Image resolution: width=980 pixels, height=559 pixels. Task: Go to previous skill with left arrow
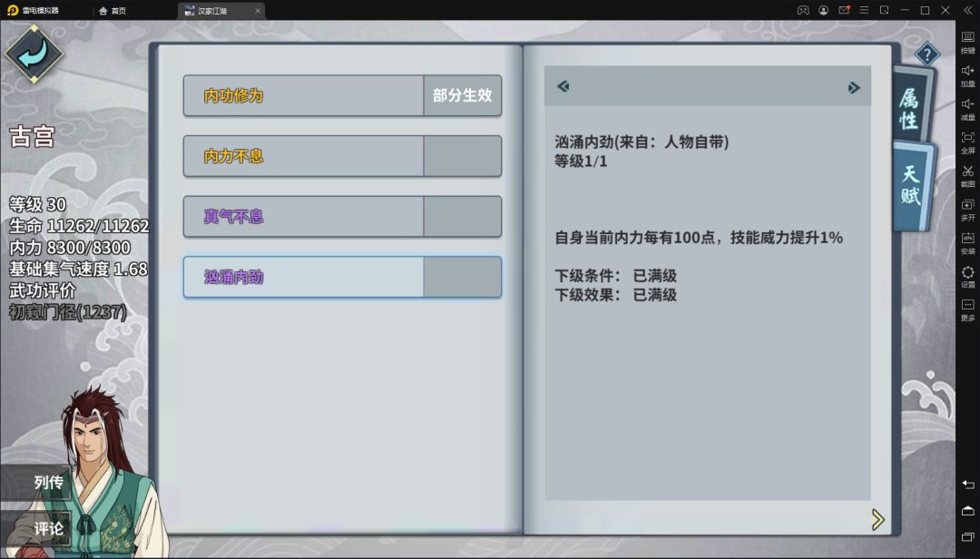563,86
